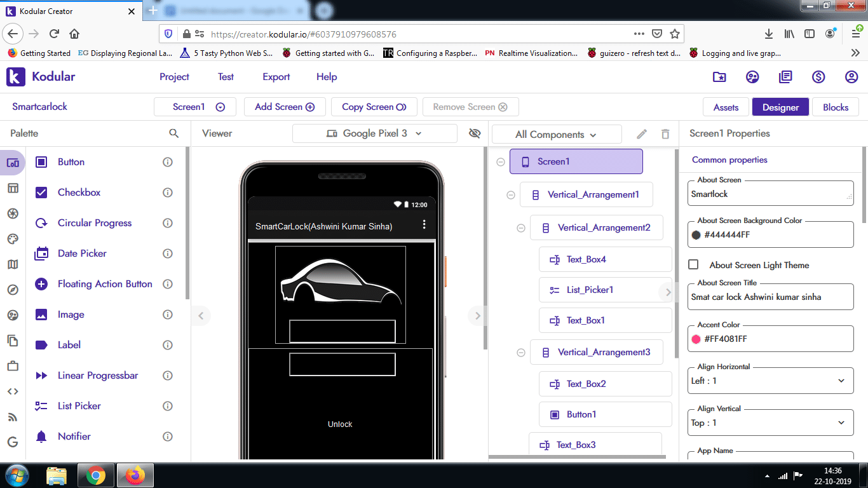Open the Google Pixel 3 device dropdown
This screenshot has height=488, width=868.
coord(374,133)
